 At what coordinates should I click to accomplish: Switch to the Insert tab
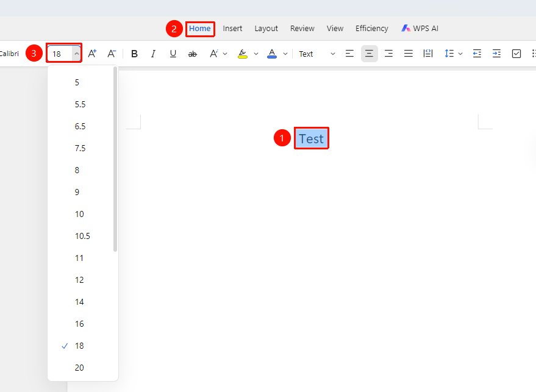pos(232,29)
